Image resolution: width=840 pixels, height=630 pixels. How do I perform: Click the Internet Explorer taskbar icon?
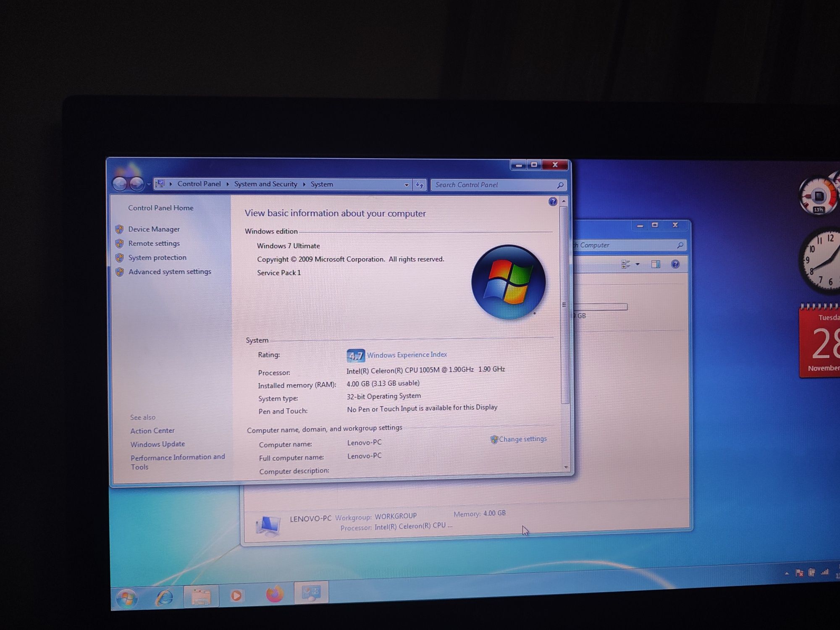point(164,594)
